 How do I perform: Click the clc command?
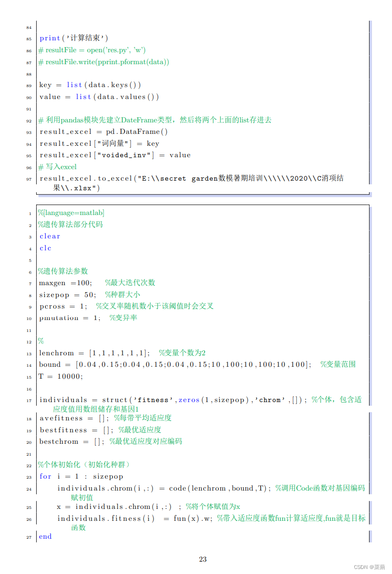(x=45, y=248)
